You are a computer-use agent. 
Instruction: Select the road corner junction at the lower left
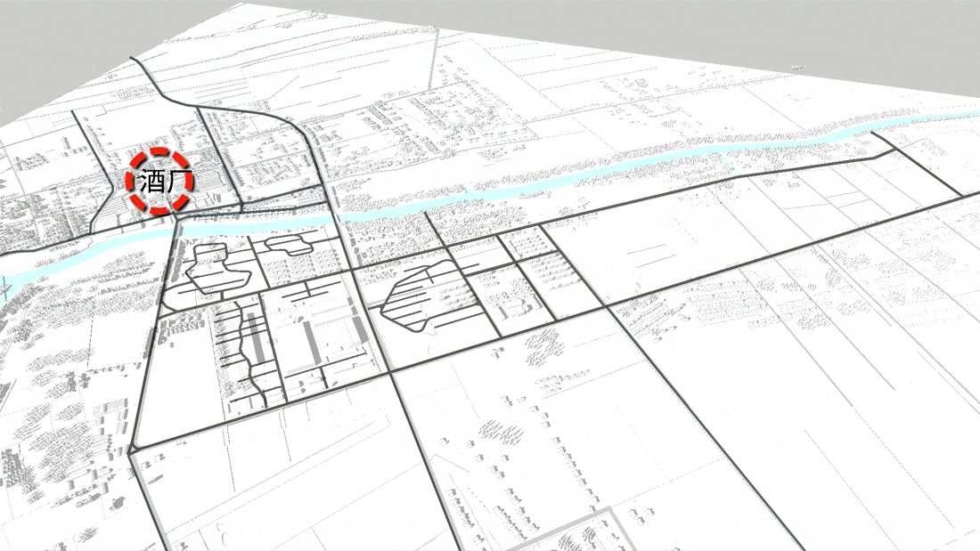[134, 451]
